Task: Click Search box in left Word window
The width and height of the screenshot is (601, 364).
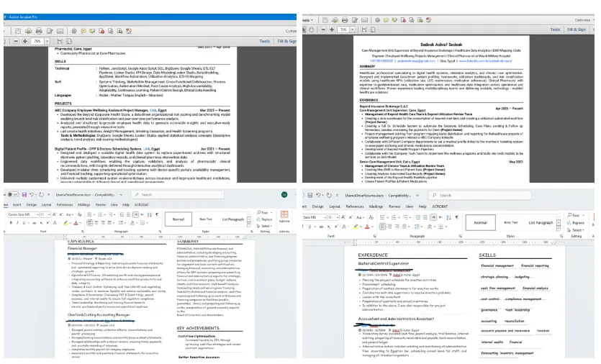Action: (x=178, y=195)
